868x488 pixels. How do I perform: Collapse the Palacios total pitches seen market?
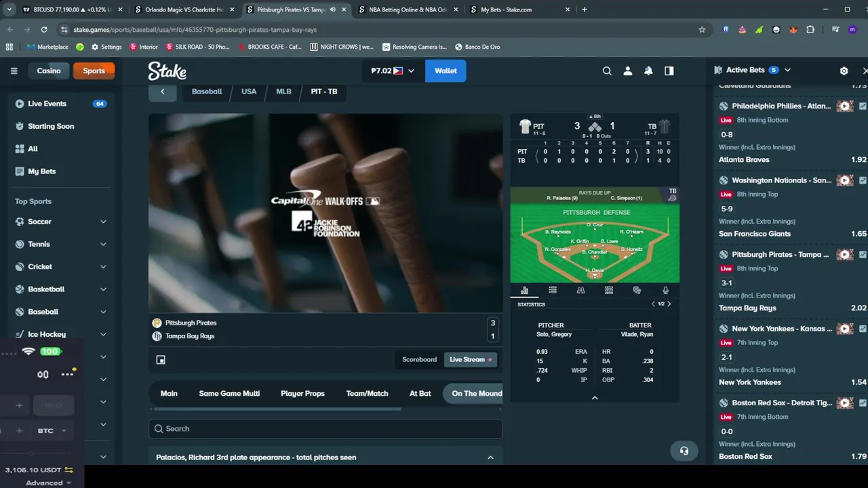point(490,457)
